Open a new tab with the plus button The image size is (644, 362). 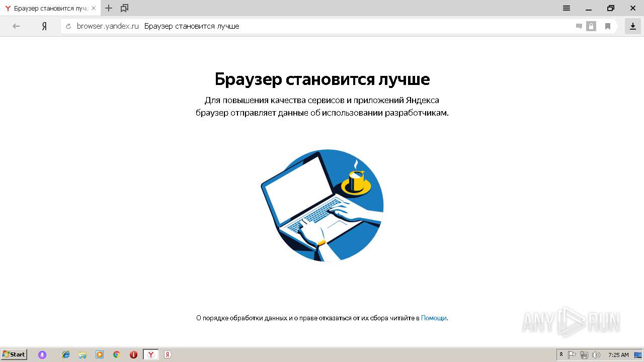tap(109, 8)
